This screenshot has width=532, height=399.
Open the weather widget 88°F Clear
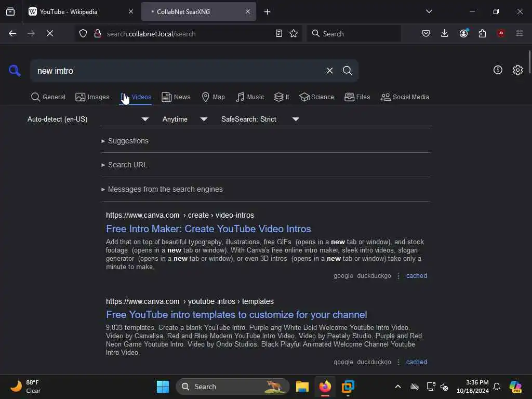25,387
